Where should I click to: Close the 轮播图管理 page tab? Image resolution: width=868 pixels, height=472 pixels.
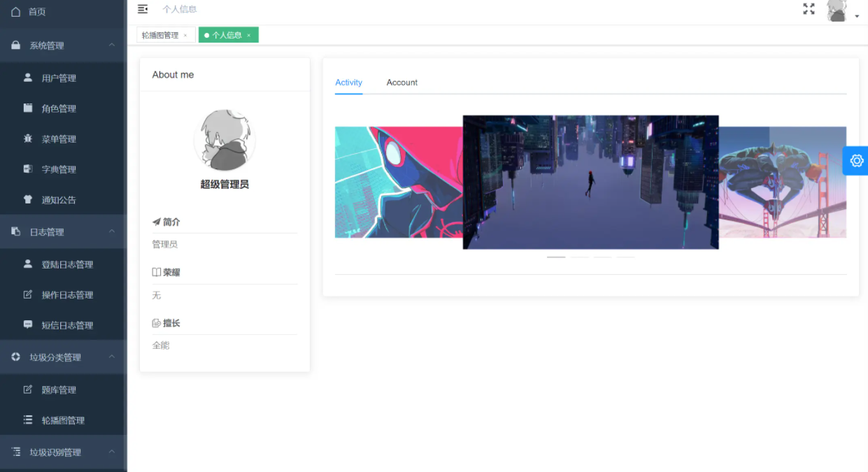click(185, 36)
